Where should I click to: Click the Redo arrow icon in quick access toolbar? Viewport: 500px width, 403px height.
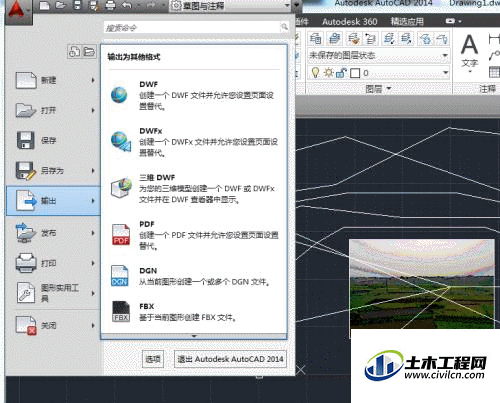(150, 5)
